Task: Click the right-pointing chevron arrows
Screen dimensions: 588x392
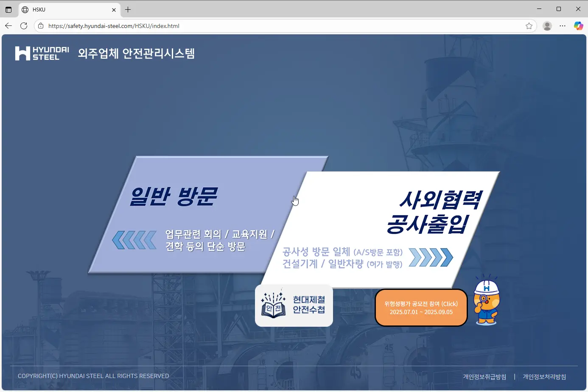Action: 431,258
